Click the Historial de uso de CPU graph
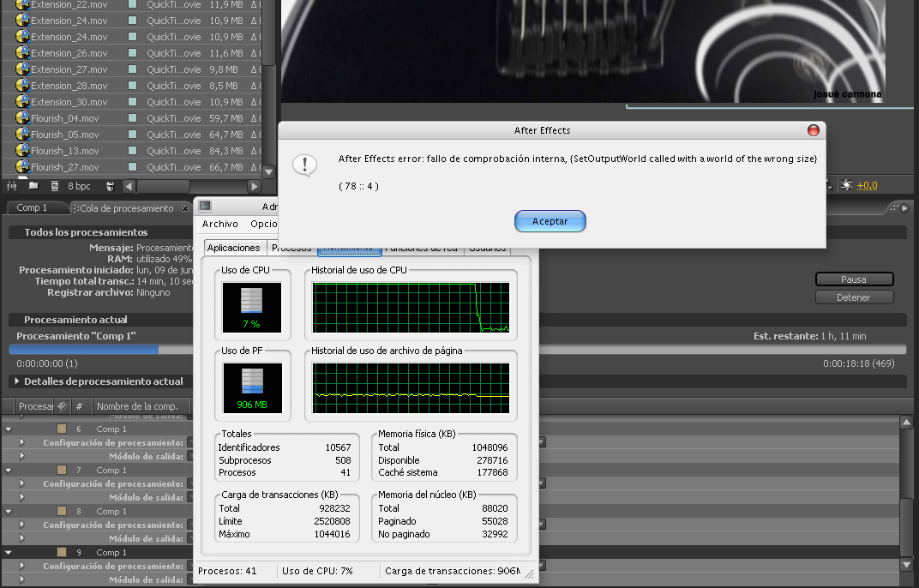 pyautogui.click(x=411, y=307)
